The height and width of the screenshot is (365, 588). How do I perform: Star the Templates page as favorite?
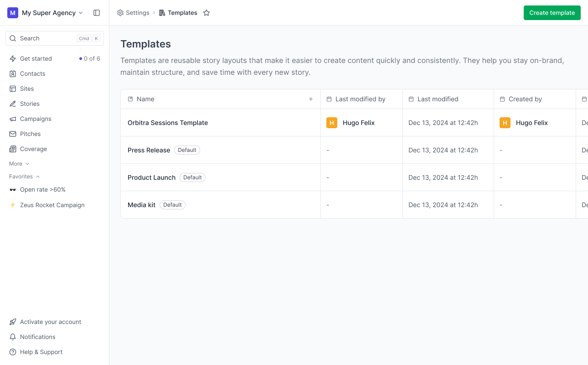pos(206,13)
